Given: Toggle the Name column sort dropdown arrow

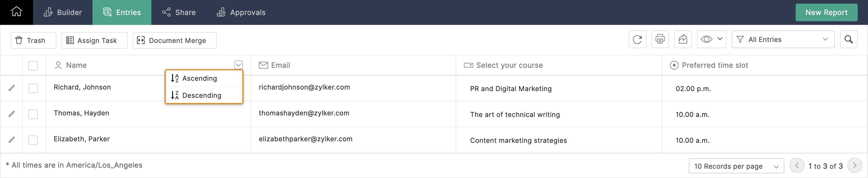Looking at the screenshot, I should [238, 65].
